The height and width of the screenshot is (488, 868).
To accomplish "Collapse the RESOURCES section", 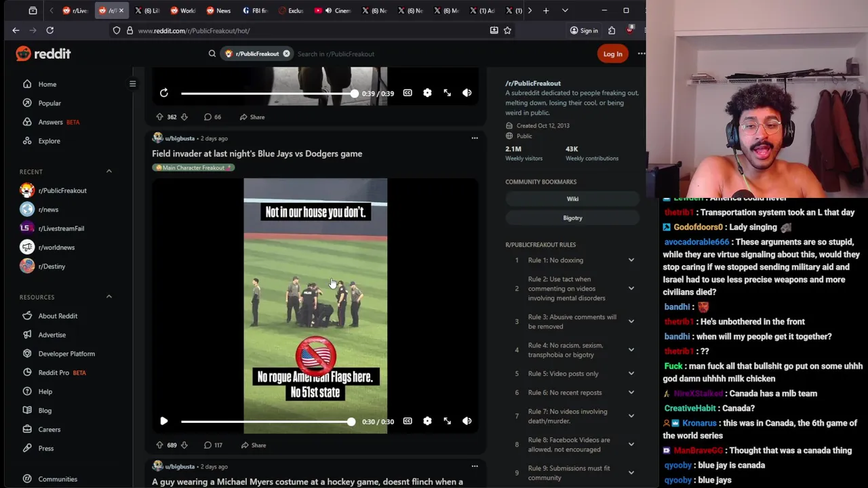I will coord(108,297).
